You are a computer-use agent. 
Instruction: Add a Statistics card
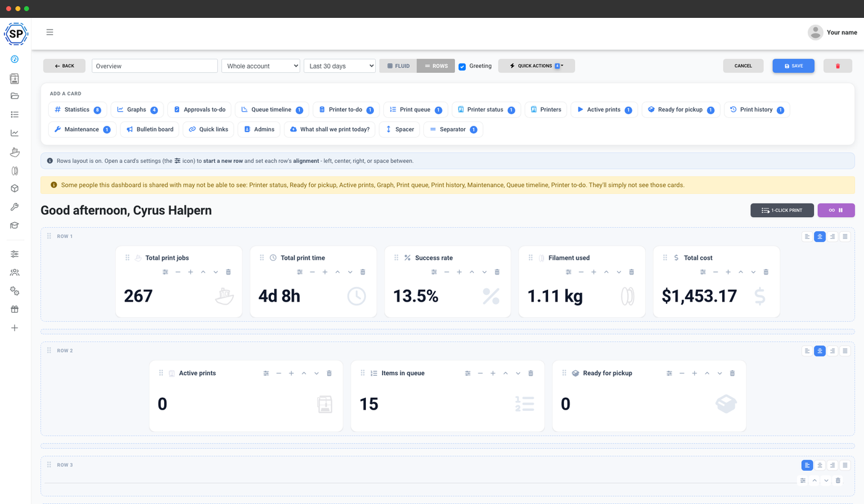click(x=78, y=110)
